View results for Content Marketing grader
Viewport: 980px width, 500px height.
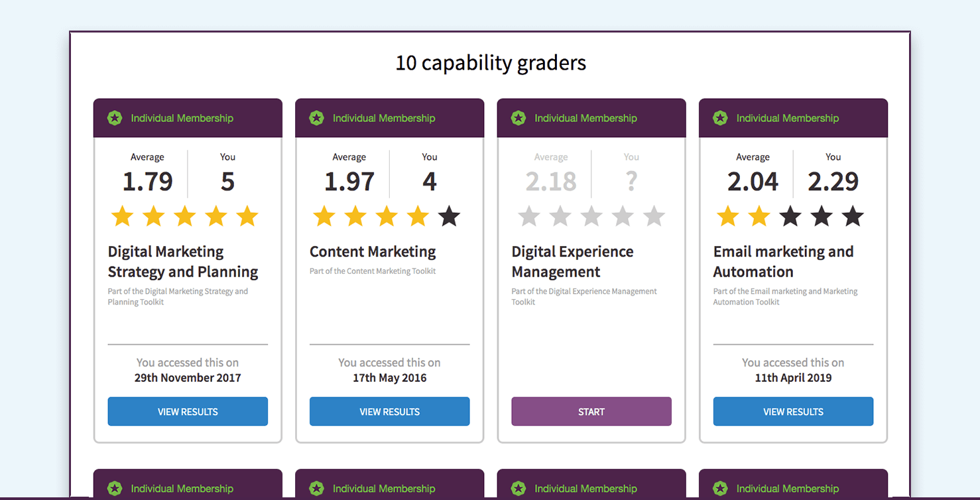pos(389,412)
